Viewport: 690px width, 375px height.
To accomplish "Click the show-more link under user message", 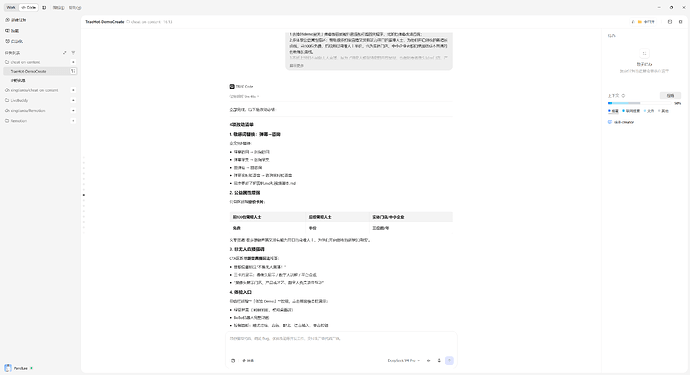I will point(297,66).
